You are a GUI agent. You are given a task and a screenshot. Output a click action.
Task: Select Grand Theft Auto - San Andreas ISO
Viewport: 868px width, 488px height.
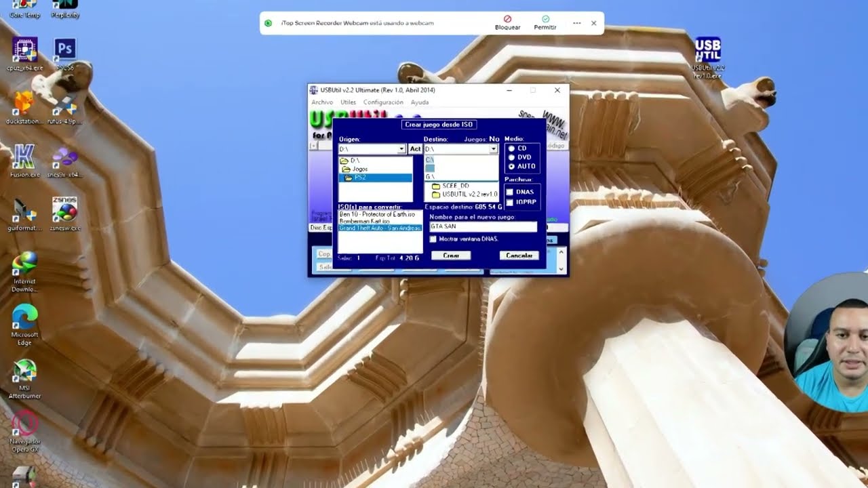click(380, 228)
